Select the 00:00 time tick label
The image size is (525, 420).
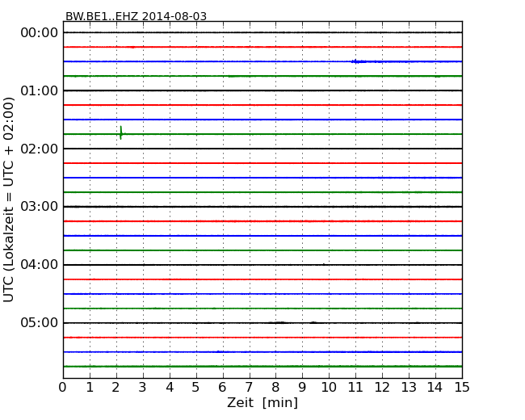coord(40,33)
